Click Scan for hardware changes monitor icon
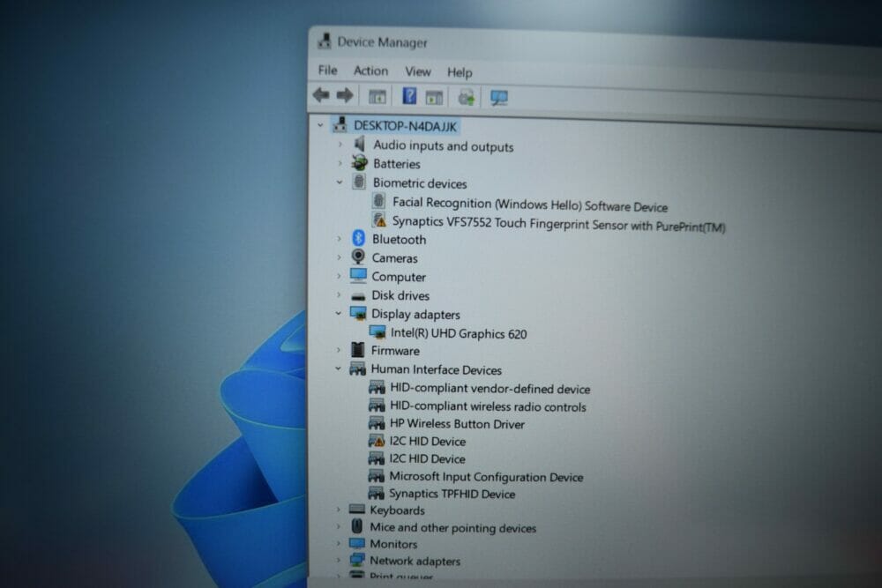 pos(499,99)
